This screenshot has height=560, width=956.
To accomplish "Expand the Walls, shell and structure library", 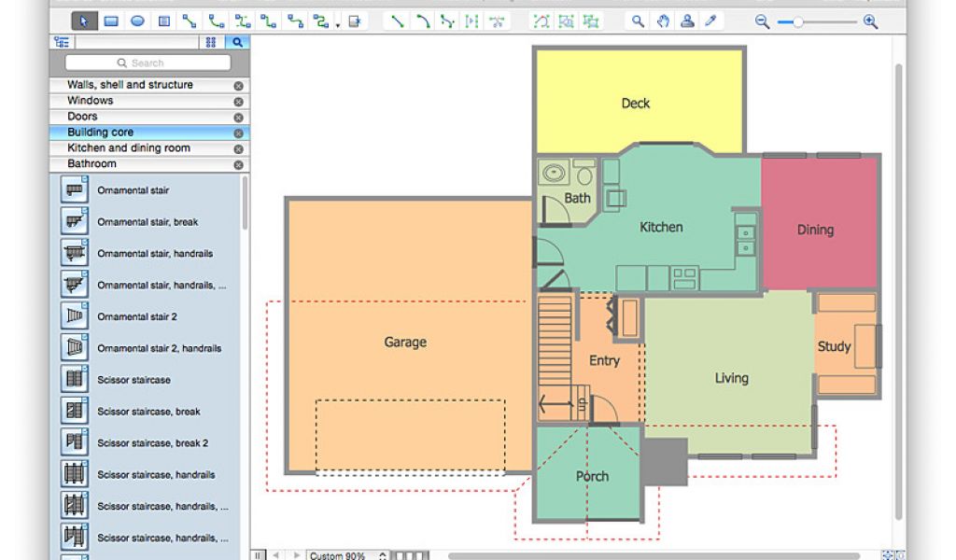I will [x=130, y=85].
